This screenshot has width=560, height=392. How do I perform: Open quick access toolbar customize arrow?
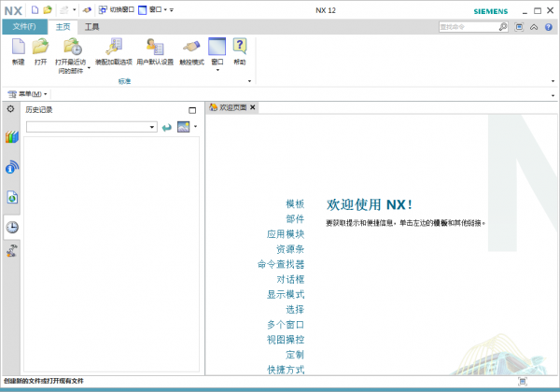(x=172, y=10)
